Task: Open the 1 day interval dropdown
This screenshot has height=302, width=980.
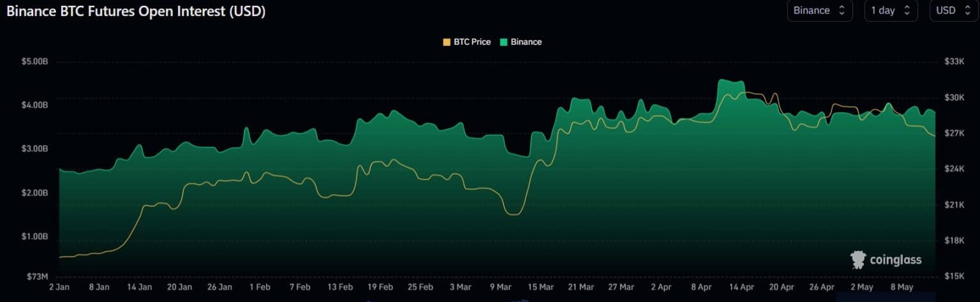Action: click(x=891, y=11)
